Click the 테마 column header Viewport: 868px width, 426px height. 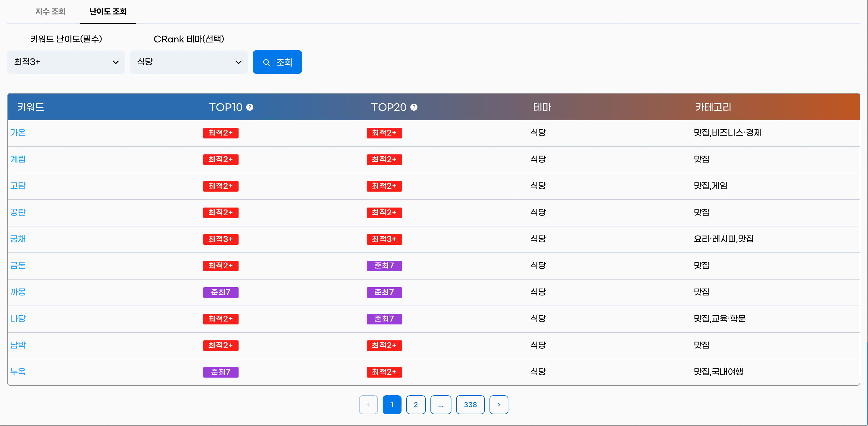click(x=542, y=107)
